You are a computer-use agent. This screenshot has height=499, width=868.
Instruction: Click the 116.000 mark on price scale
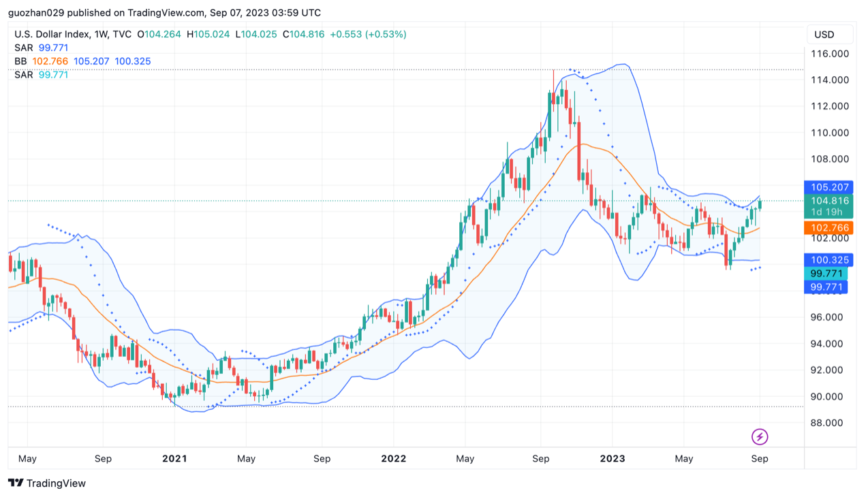(829, 54)
